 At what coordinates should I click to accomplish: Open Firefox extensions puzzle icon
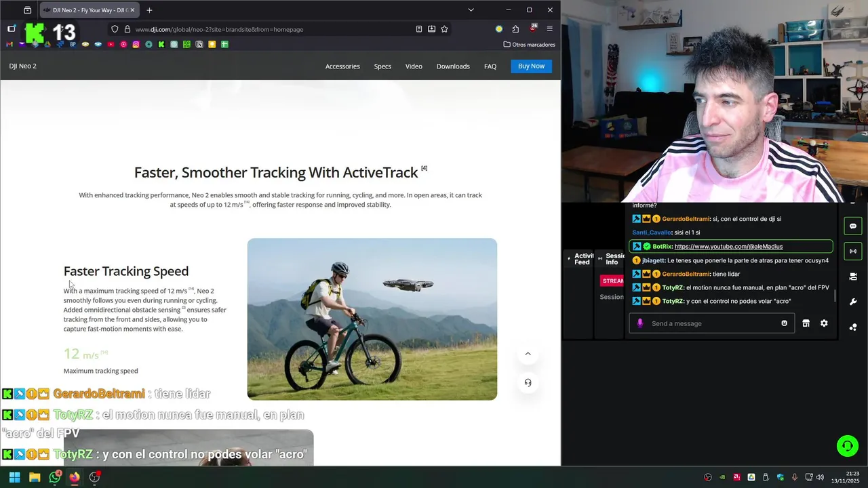pyautogui.click(x=515, y=29)
